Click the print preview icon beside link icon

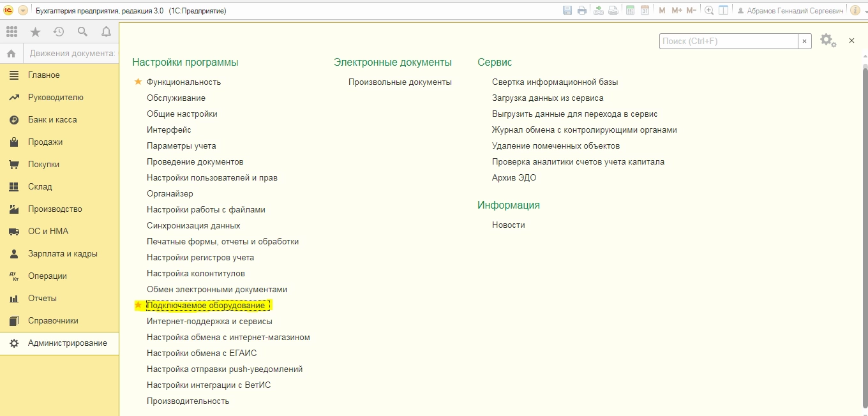613,10
